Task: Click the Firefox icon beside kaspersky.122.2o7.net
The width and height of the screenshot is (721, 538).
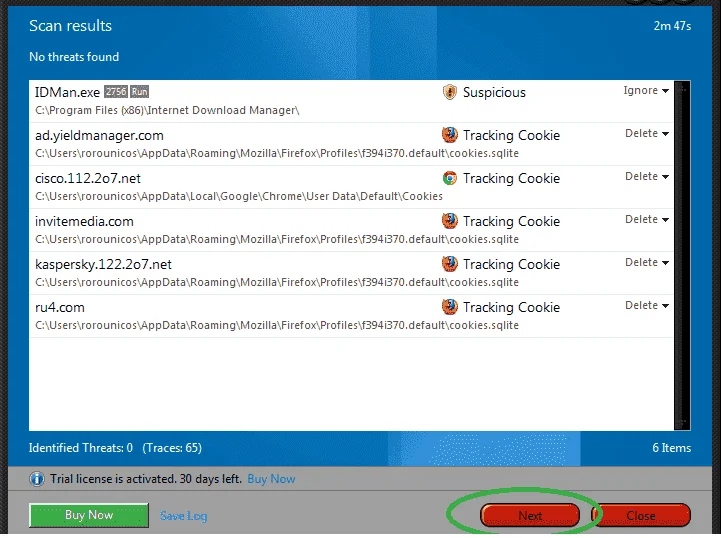Action: pos(450,264)
